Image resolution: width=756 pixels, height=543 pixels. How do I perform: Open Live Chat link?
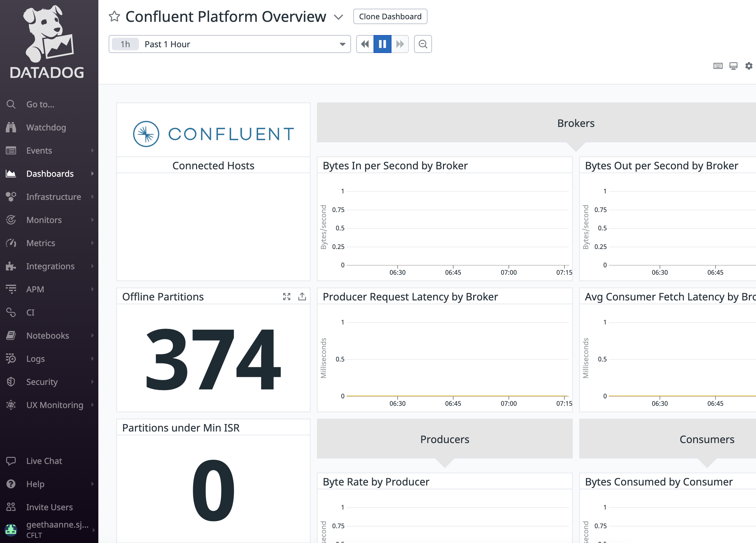(x=44, y=461)
